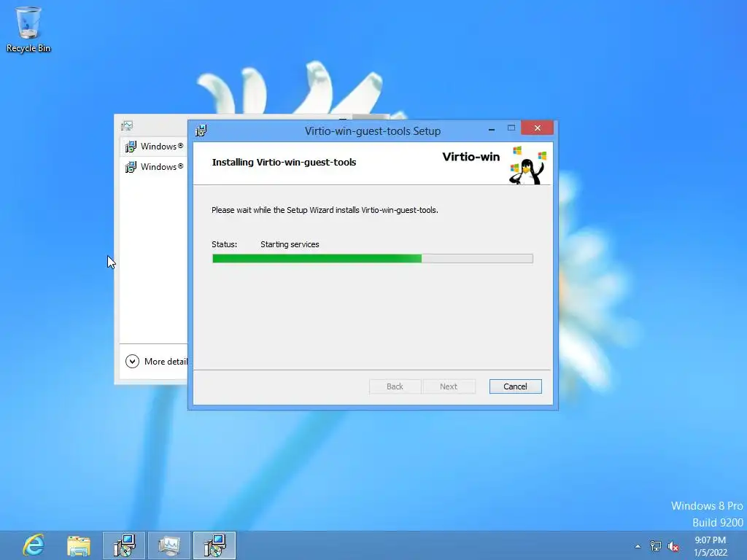Switch to the first installer taskbar icon
Viewport: 747px width, 560px height.
[x=124, y=545]
